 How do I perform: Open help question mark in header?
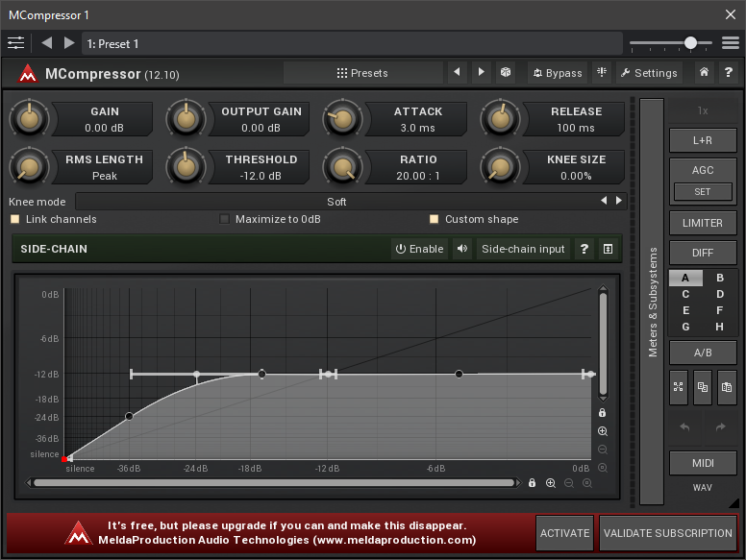(729, 72)
